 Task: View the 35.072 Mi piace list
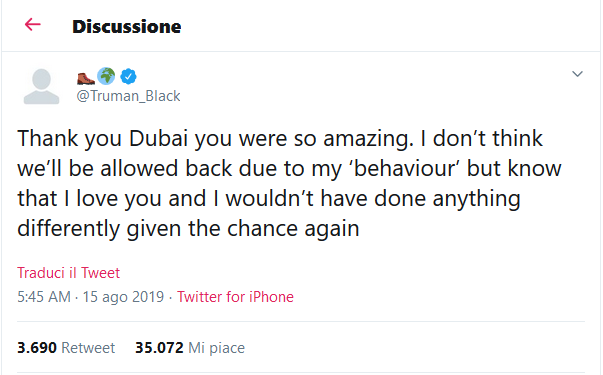click(190, 348)
